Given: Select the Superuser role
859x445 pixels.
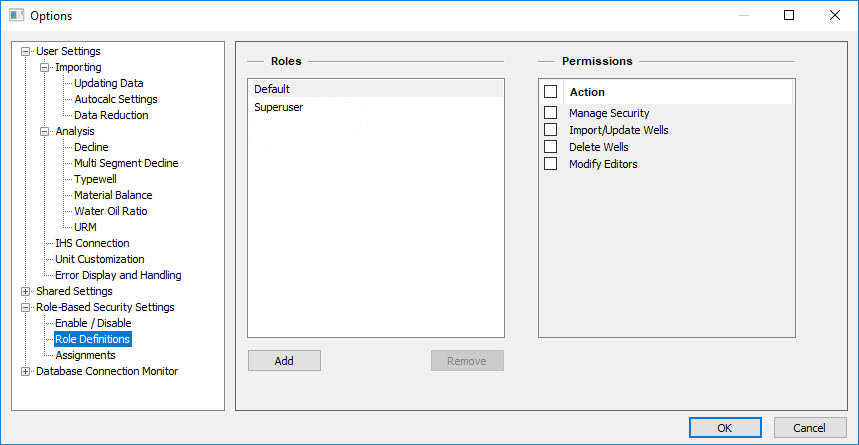Looking at the screenshot, I should pos(278,107).
